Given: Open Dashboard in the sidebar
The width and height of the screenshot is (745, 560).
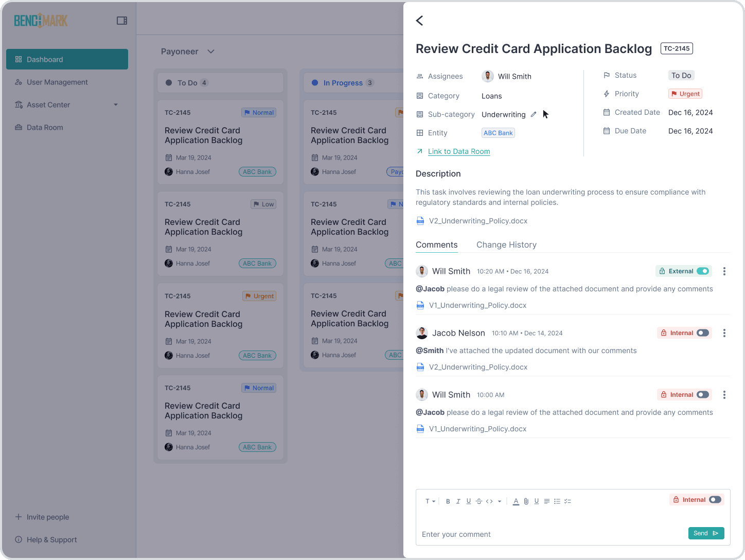Looking at the screenshot, I should click(x=67, y=59).
